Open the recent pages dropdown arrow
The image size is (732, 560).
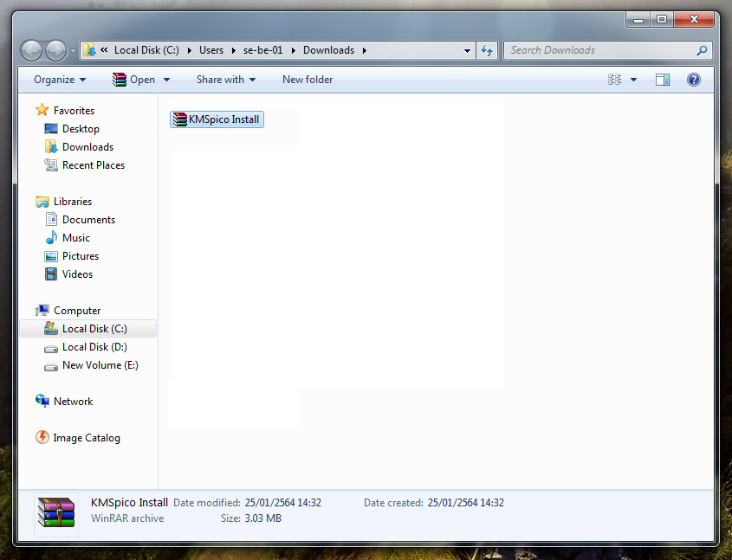[74, 50]
